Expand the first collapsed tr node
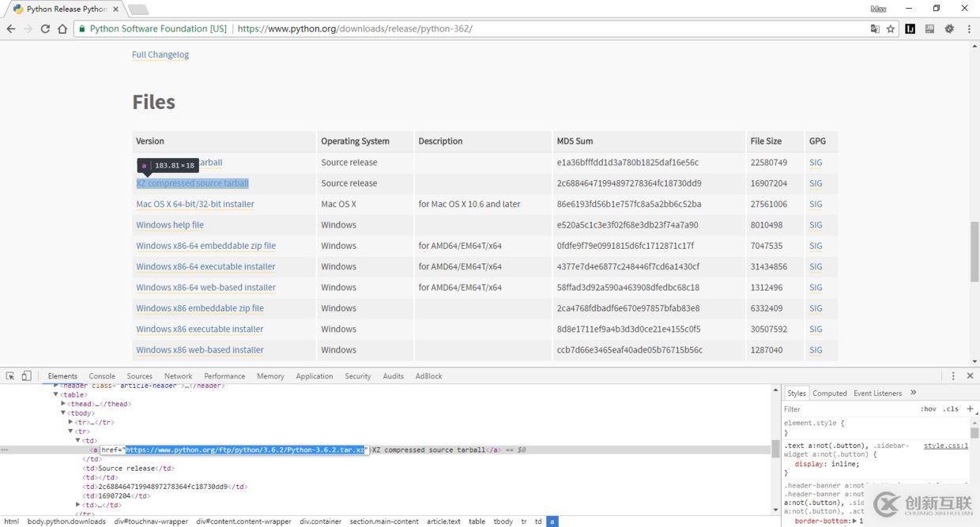Image resolution: width=980 pixels, height=527 pixels. coord(70,422)
